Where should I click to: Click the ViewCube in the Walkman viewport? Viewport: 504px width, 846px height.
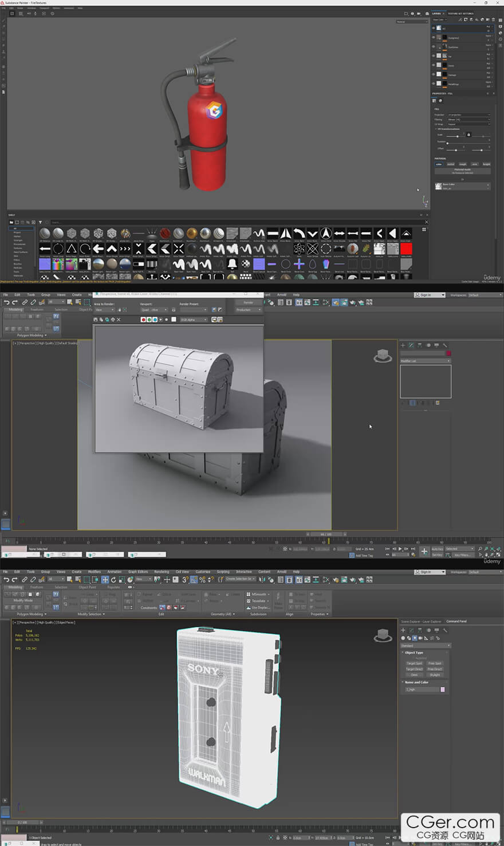click(x=382, y=635)
